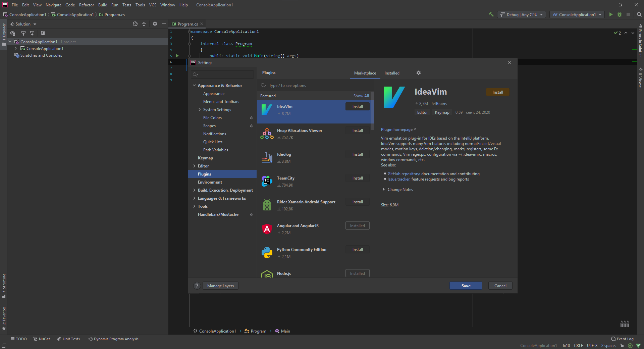Select the IdeaVim plugin icon in list

click(x=267, y=110)
